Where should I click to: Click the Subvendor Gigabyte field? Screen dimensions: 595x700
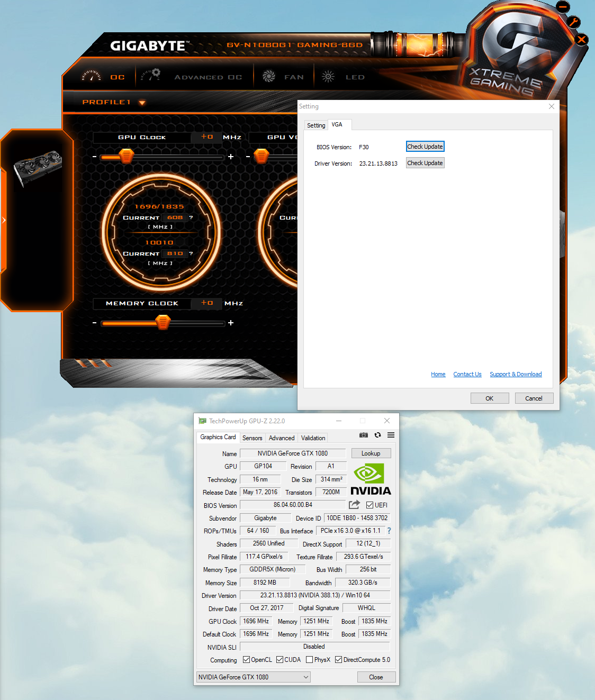click(265, 518)
